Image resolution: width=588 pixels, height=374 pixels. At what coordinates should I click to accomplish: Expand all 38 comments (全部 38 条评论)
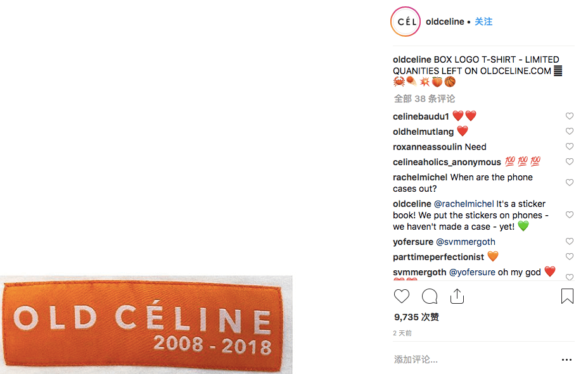[425, 99]
